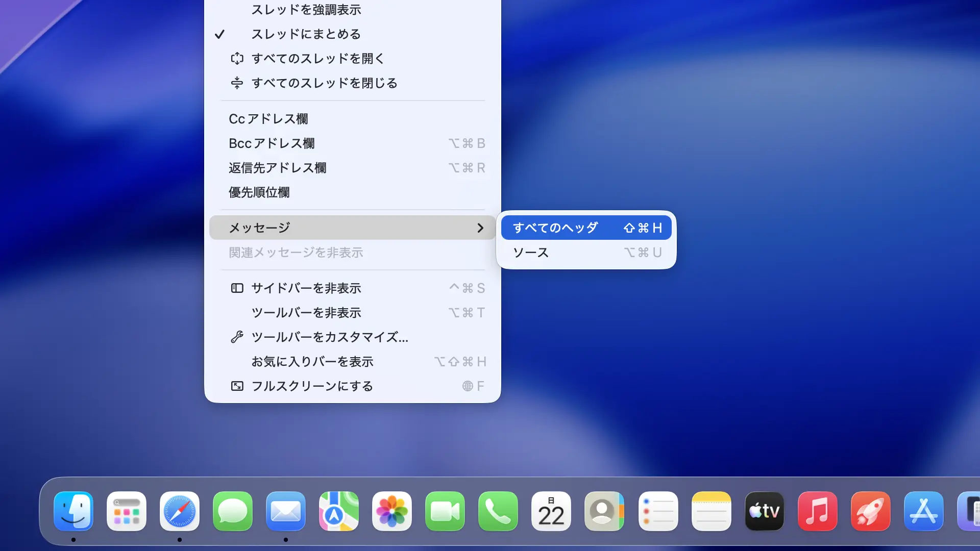Toggle Bccアドレス欄 visibility
The height and width of the screenshot is (551, 980).
coord(272,143)
